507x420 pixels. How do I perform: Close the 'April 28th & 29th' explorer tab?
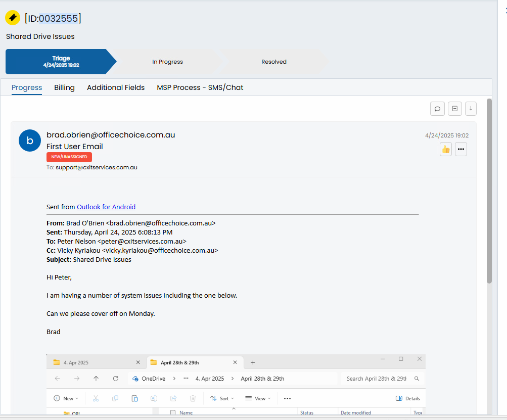[x=235, y=362]
